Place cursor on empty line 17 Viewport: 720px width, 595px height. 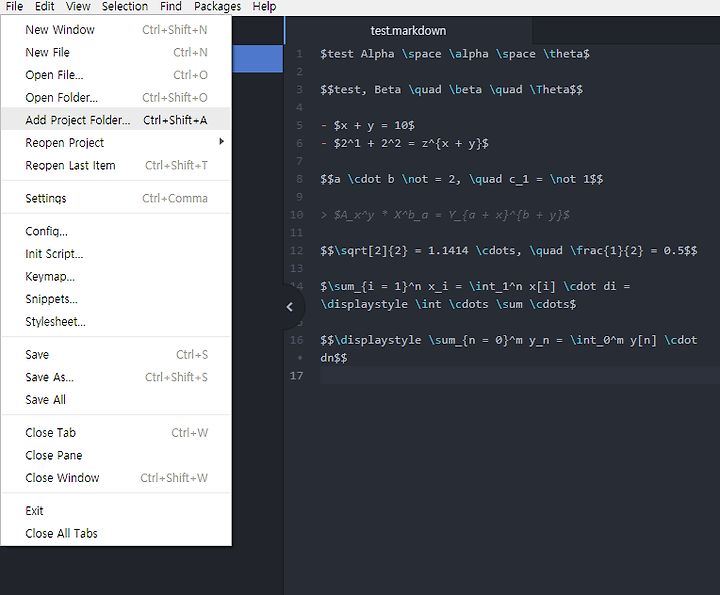[x=519, y=376]
